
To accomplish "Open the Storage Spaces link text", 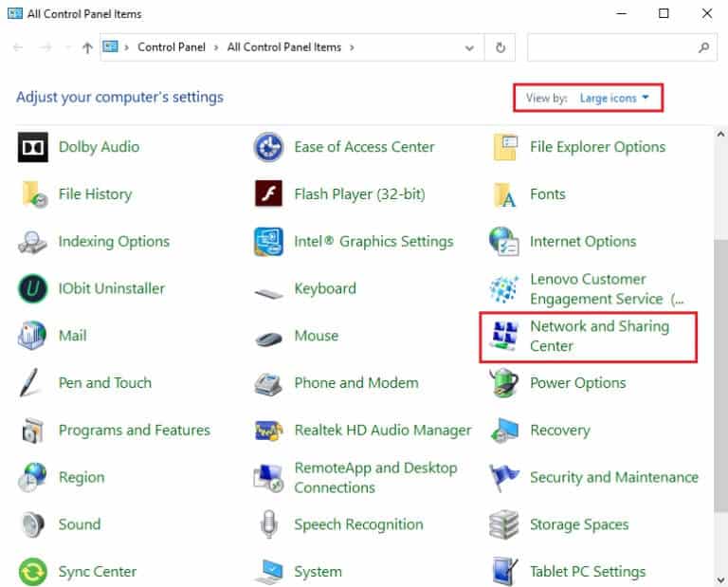I will 579,524.
